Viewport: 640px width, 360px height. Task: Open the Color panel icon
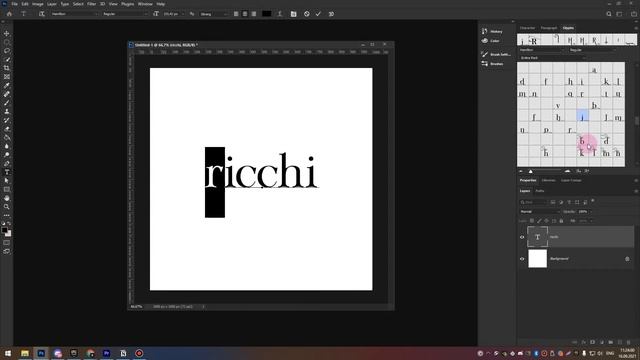(484, 41)
